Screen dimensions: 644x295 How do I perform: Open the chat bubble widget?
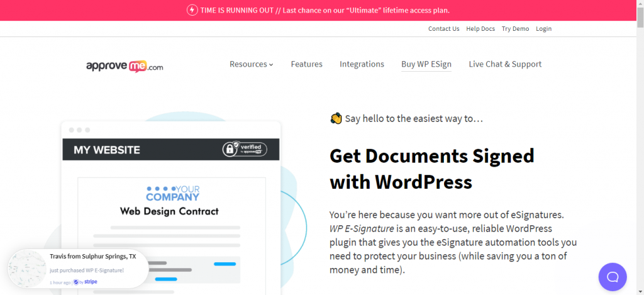613,277
